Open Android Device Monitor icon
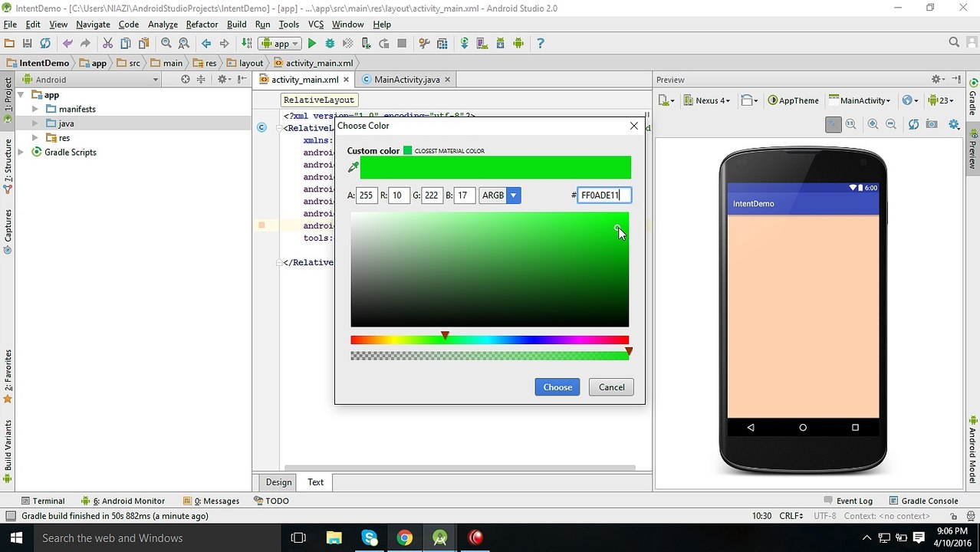980x552 pixels. pyautogui.click(x=518, y=44)
